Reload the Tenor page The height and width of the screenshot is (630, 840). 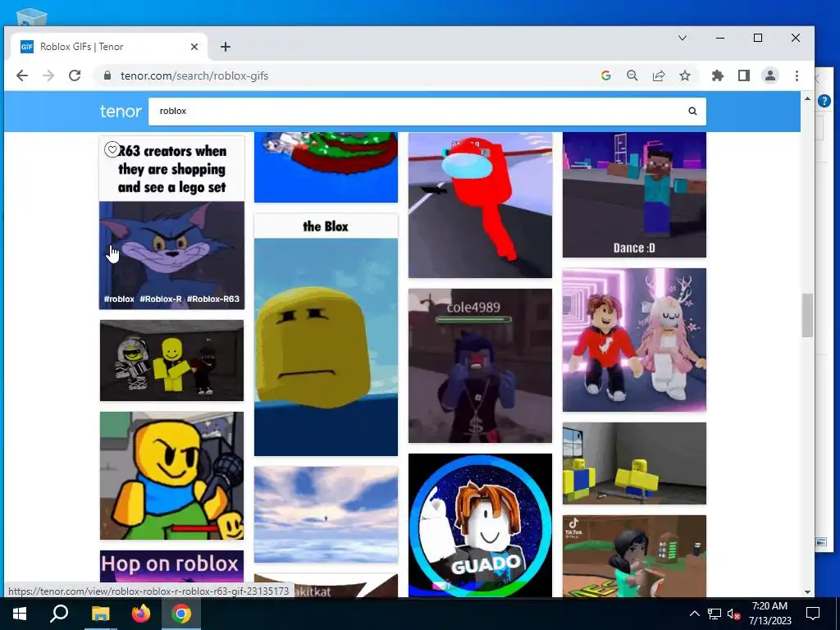pos(75,75)
